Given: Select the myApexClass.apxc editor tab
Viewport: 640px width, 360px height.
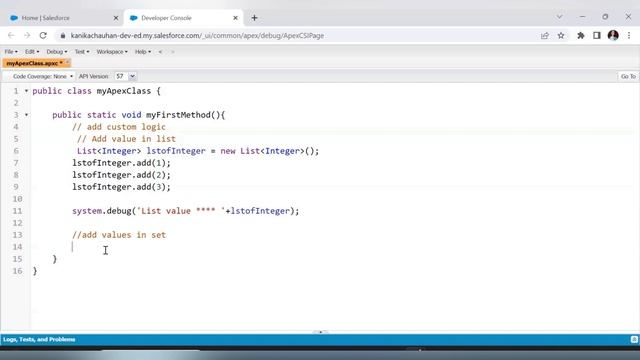Looking at the screenshot, I should tap(33, 63).
